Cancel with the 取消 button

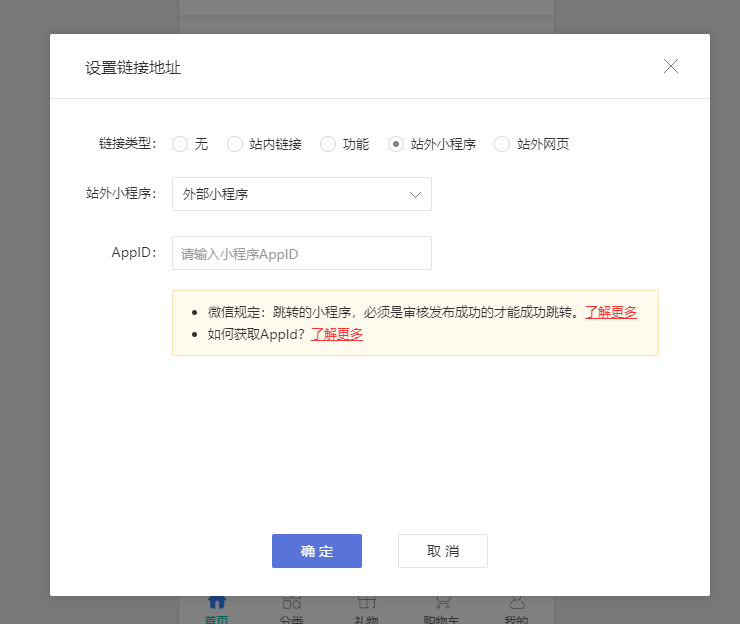443,551
